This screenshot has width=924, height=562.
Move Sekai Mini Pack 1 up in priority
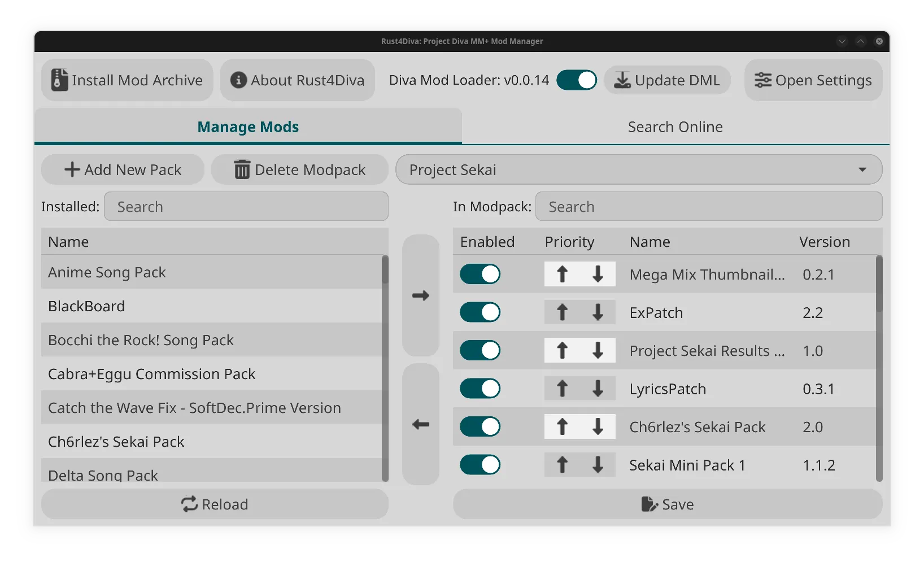click(562, 465)
